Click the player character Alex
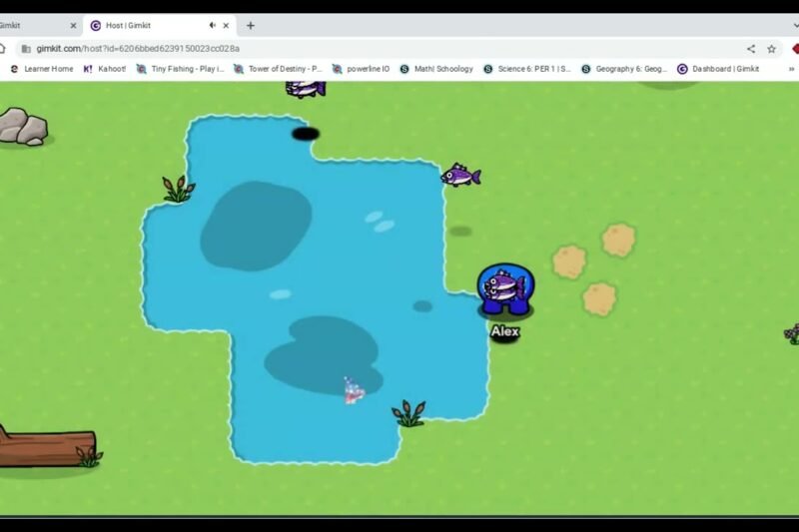The width and height of the screenshot is (799, 532). (505, 288)
